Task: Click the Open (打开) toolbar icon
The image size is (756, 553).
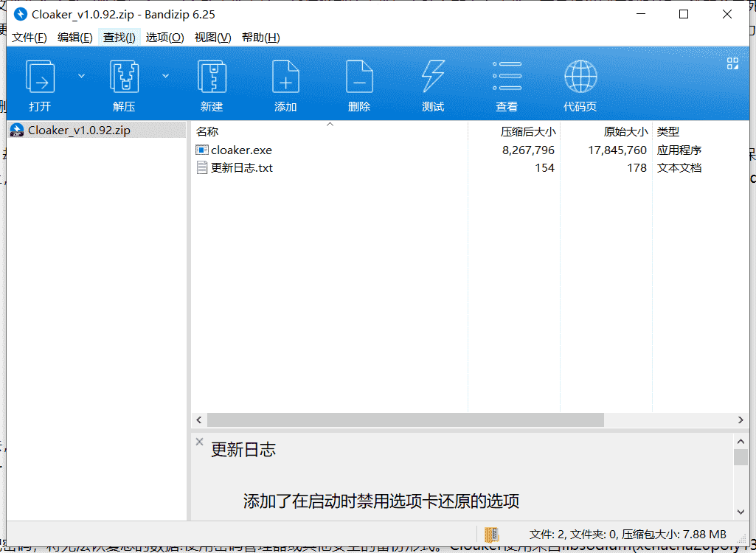Action: [40, 77]
